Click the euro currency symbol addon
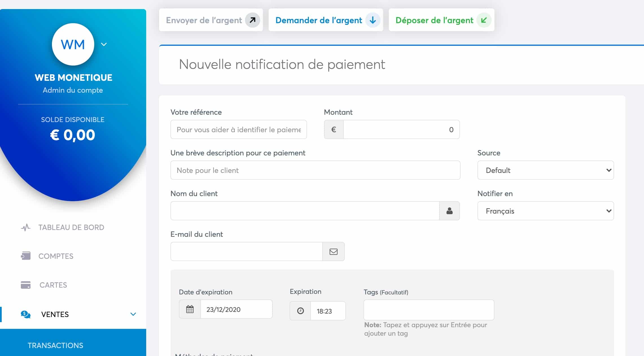Image resolution: width=644 pixels, height=356 pixels. point(334,129)
